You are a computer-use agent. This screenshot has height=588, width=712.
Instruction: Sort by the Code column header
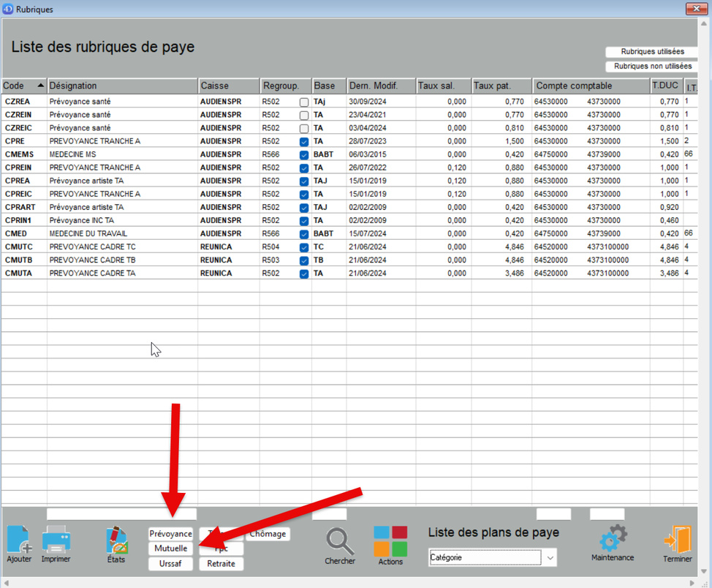point(23,86)
